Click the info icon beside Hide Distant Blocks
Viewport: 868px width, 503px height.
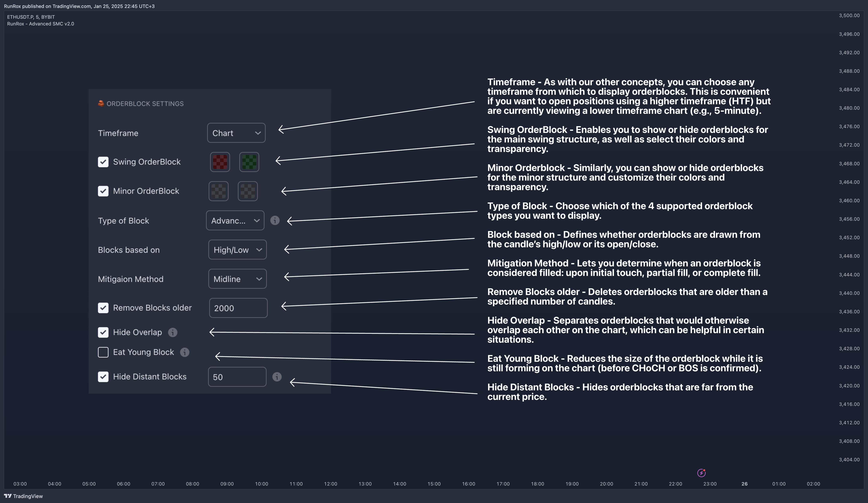click(277, 377)
